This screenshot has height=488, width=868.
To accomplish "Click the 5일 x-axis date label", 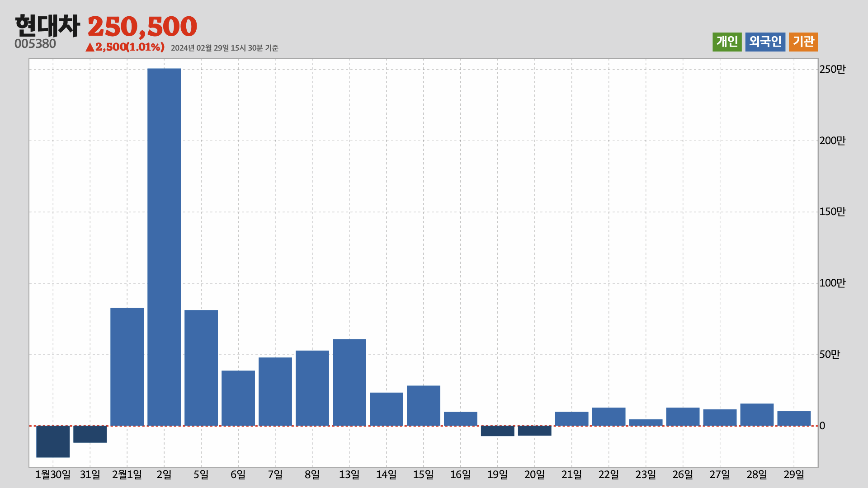I will tap(201, 475).
